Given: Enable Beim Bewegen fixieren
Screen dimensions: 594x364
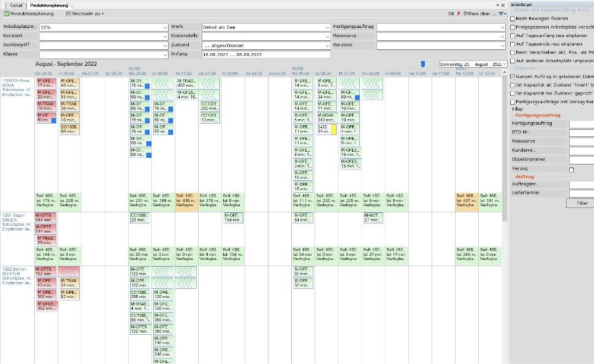Looking at the screenshot, I should tap(513, 19).
